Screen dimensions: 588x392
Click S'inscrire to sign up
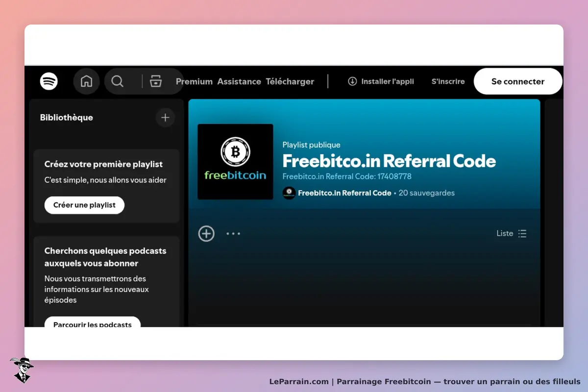pos(448,81)
